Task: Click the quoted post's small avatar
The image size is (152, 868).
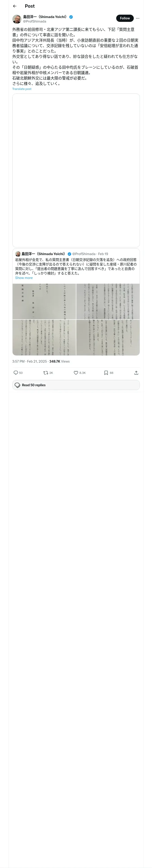Action: [18, 254]
